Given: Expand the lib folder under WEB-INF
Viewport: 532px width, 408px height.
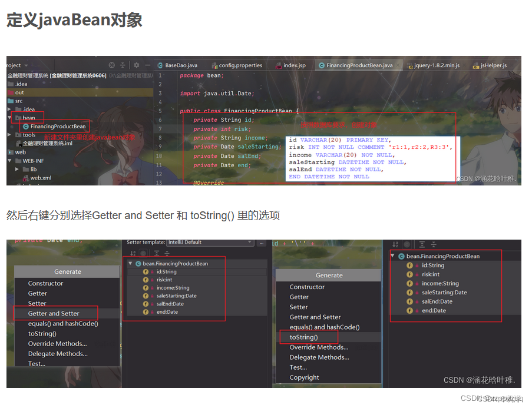Looking at the screenshot, I should tap(16, 170).
